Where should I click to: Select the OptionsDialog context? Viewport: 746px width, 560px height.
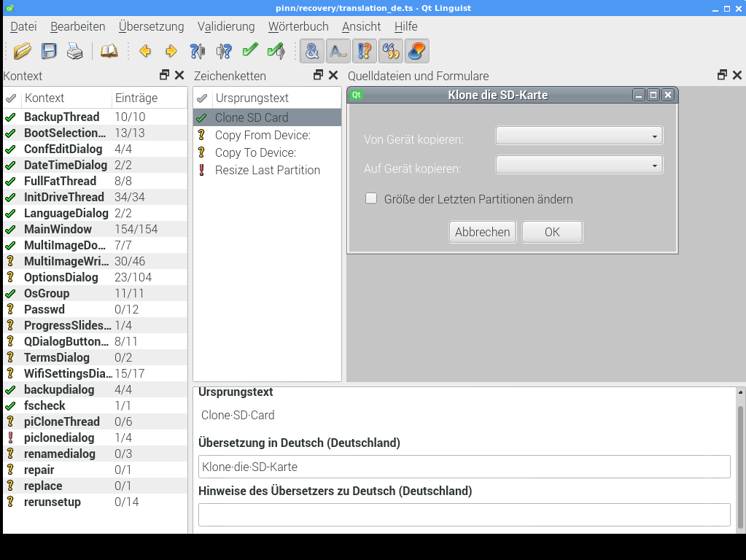click(95, 277)
